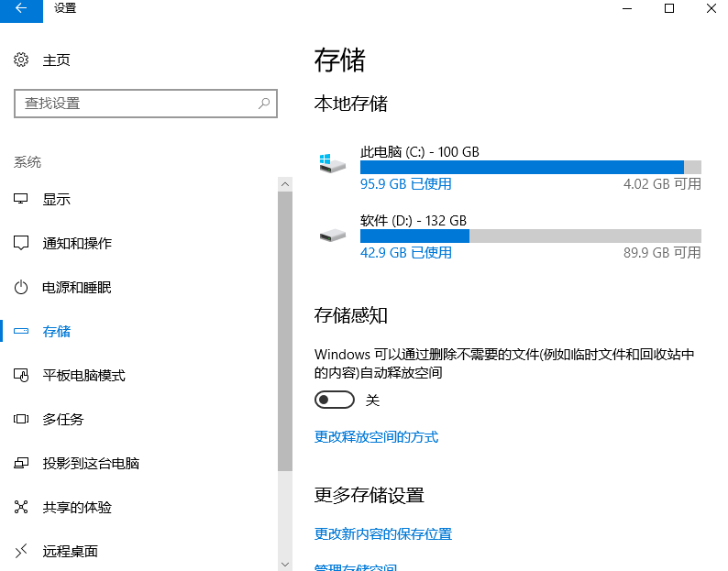
Task: Click the 查找设置 search field
Action: coord(145,103)
